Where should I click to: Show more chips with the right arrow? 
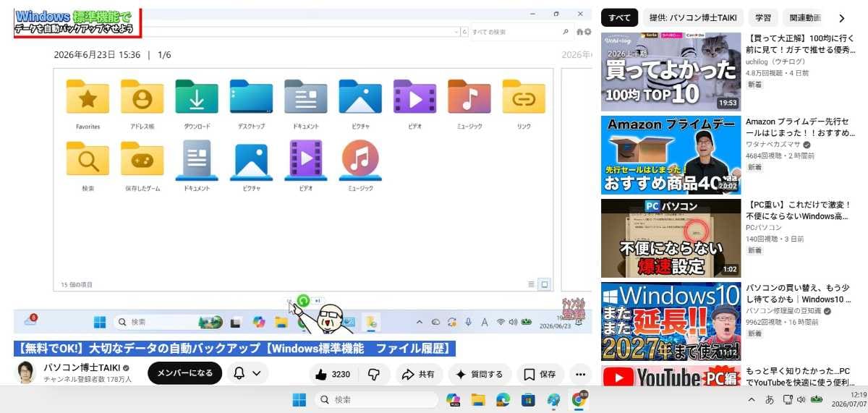tap(841, 18)
